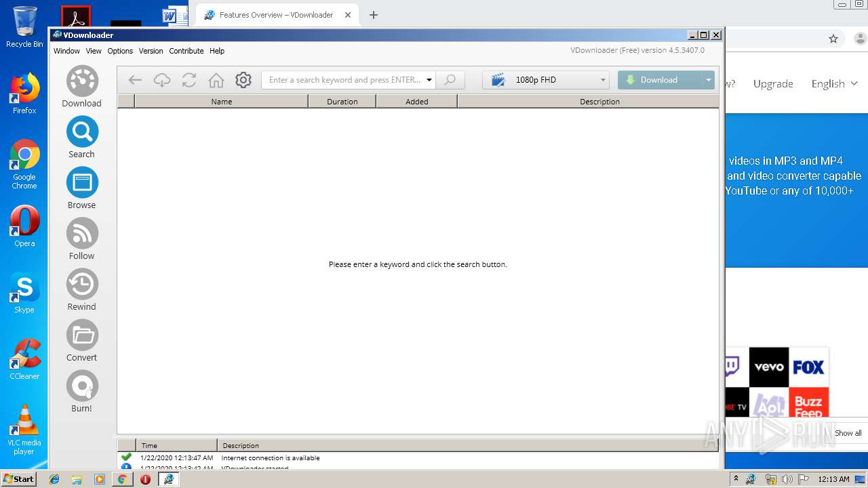Expand the Download button arrow menu
Viewport: 868px width, 488px height.
coord(709,80)
